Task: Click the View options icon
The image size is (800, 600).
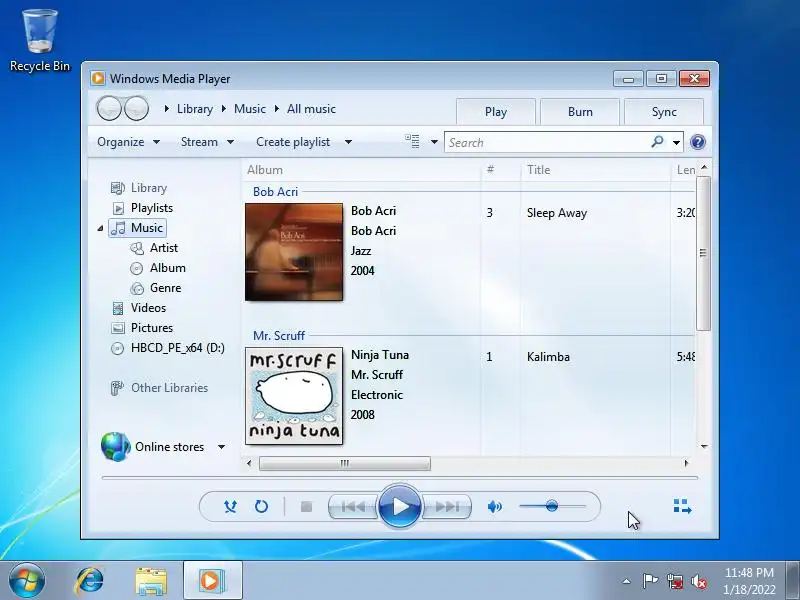Action: (x=412, y=141)
